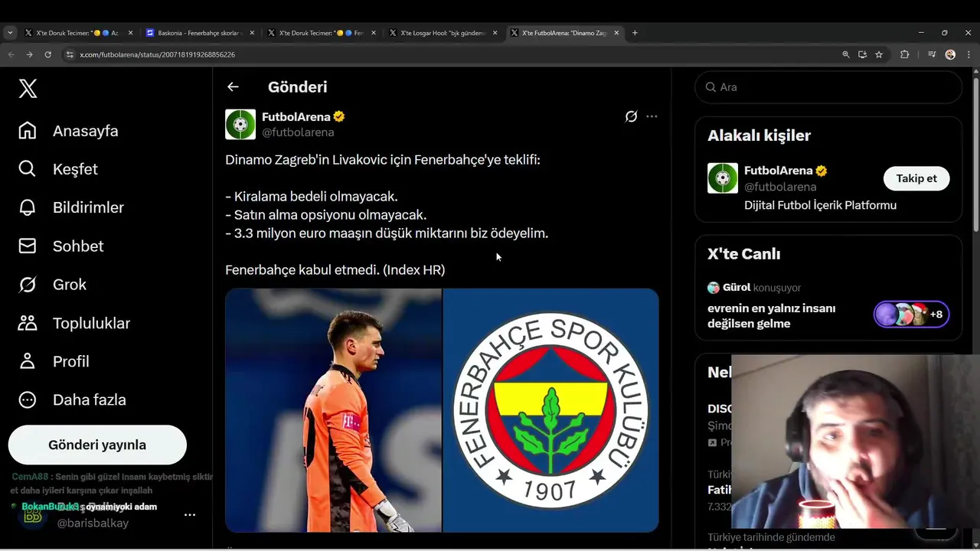The image size is (980, 551).
Task: Open live space 'evrenin en yalnız insanı'
Action: 772,316
